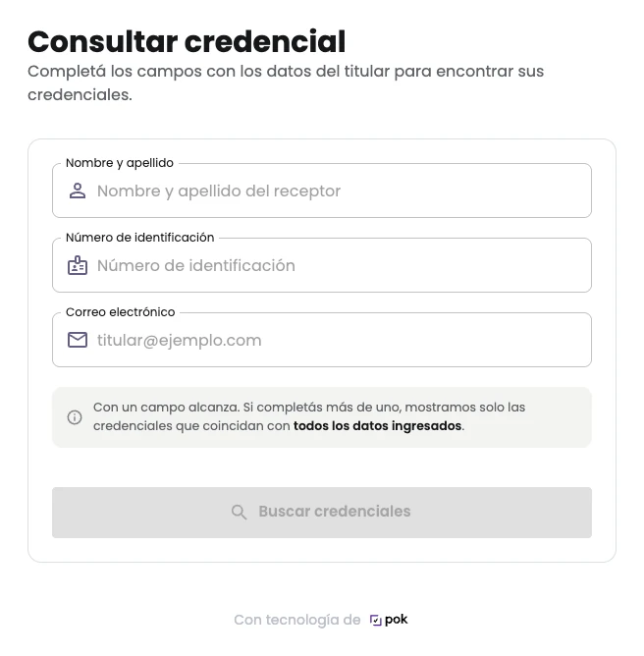The image size is (644, 656).
Task: Click the 'Consultar credencial' heading
Action: point(187,41)
